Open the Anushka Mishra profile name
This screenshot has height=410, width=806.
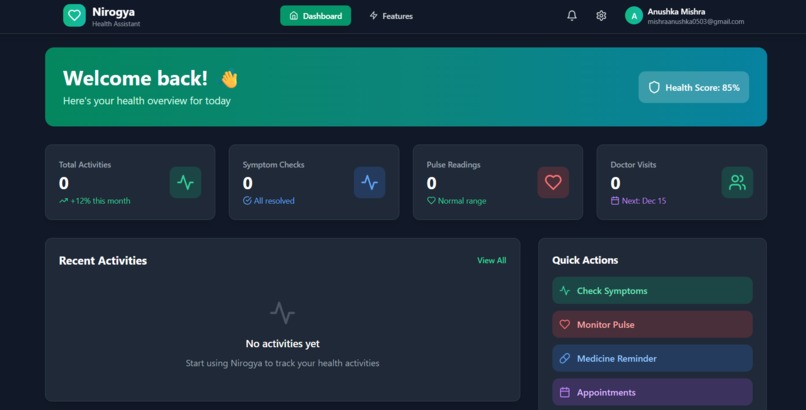tap(676, 11)
